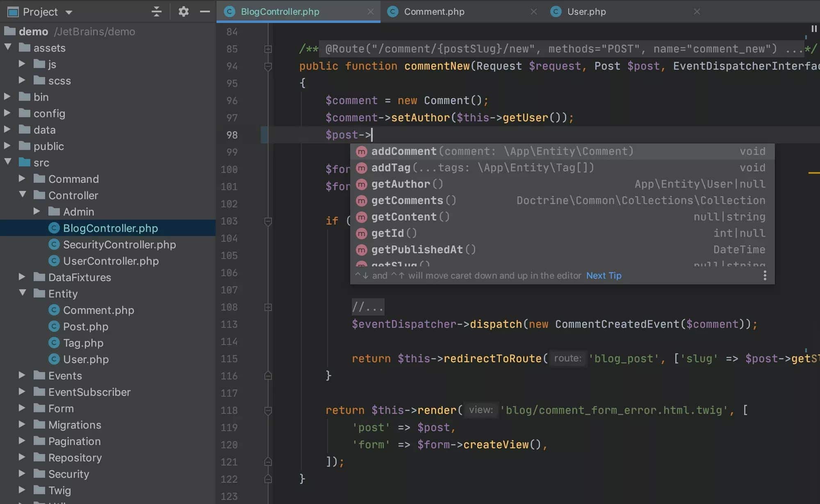Image resolution: width=820 pixels, height=504 pixels.
Task: Close the User.php tab
Action: click(697, 11)
